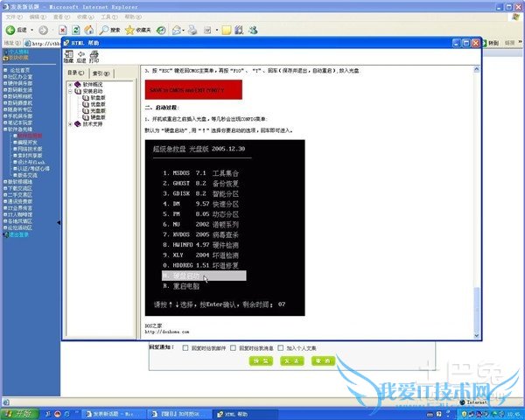Image resolution: width=525 pixels, height=420 pixels.
Task: Open the 收藏 menu in IE
Action: point(85,17)
